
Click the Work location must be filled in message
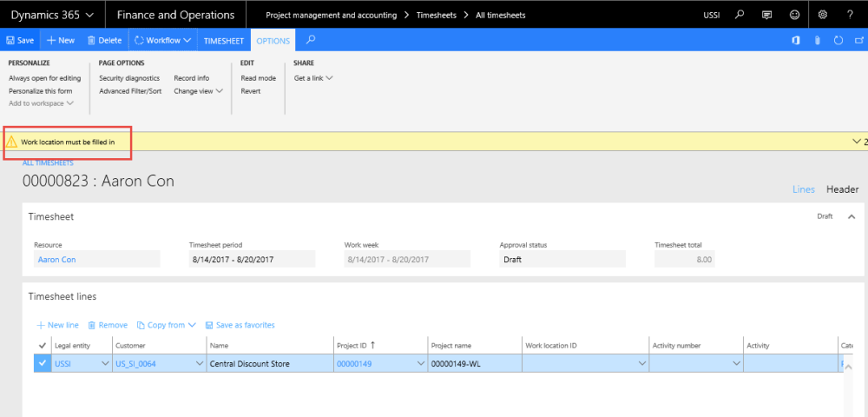point(68,142)
